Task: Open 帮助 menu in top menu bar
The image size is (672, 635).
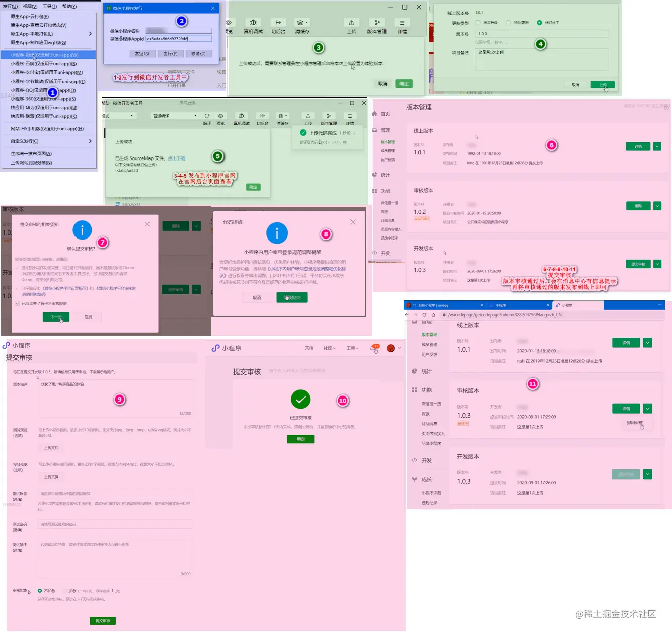Action: 69,6
